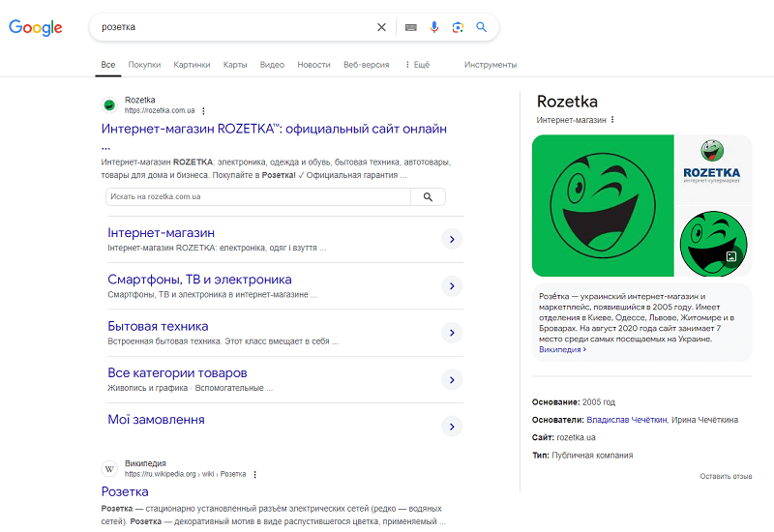Click the Rozetka knowledge panel title

click(567, 102)
